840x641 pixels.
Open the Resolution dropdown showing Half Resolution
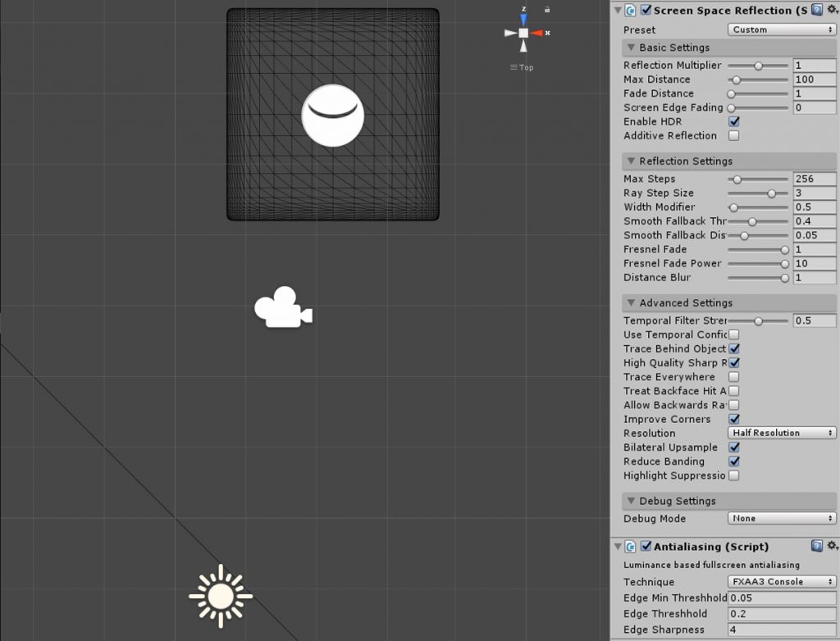coord(782,433)
